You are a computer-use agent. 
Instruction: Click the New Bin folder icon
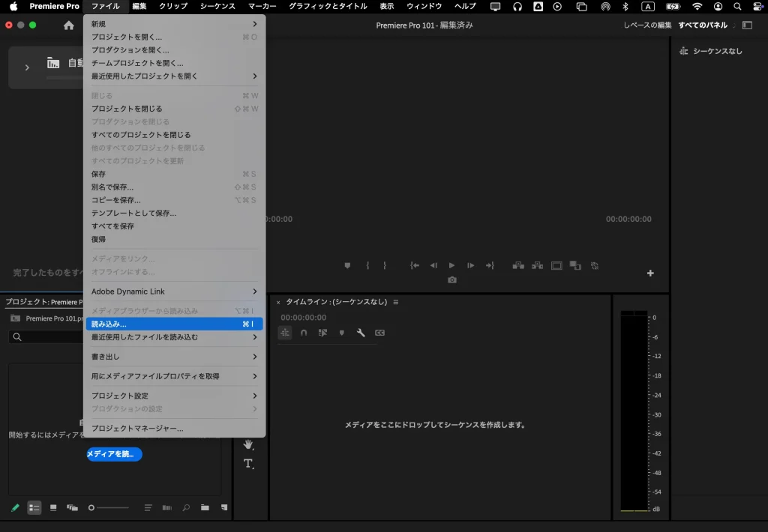pos(205,507)
